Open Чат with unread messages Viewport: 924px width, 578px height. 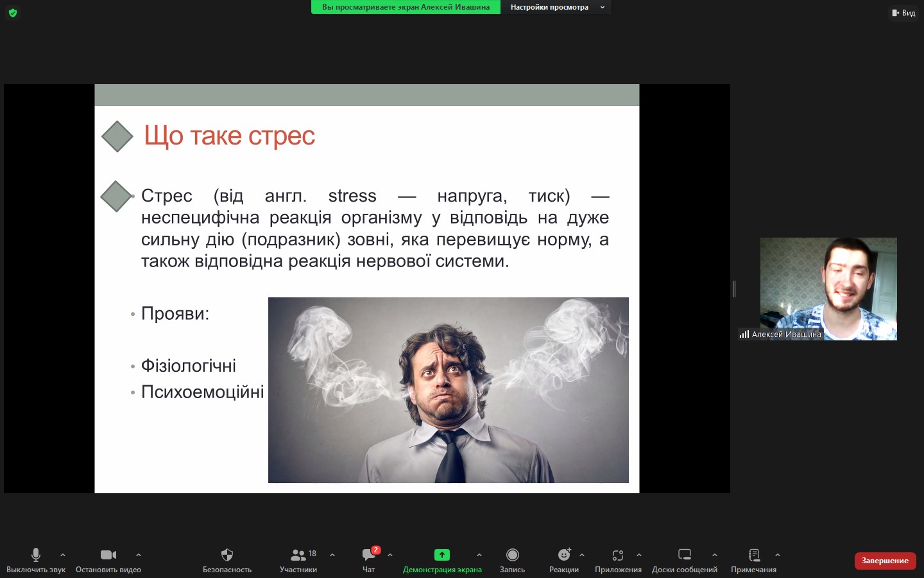pos(369,560)
